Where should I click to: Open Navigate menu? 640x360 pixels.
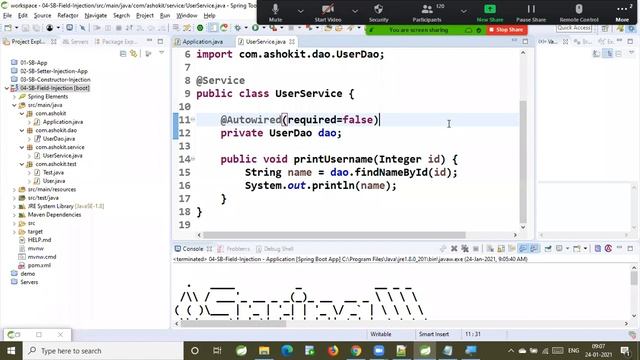coord(96,16)
